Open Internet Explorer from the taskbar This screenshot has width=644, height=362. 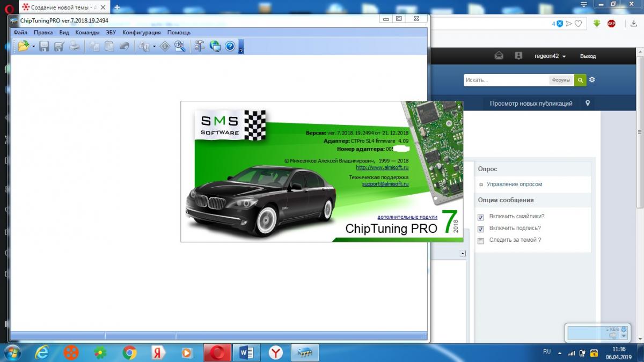point(42,352)
